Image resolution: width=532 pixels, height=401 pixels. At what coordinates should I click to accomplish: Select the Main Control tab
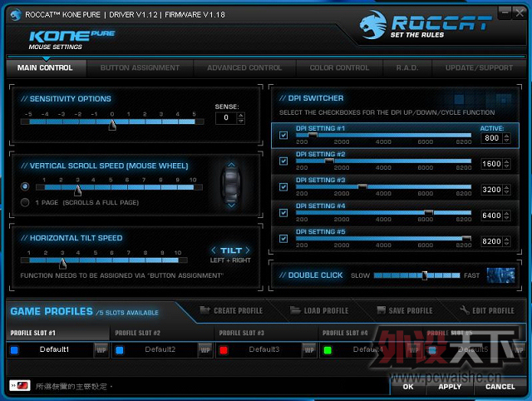point(45,68)
